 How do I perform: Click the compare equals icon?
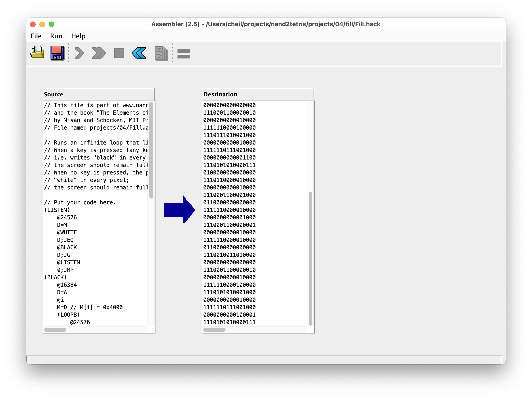(184, 54)
